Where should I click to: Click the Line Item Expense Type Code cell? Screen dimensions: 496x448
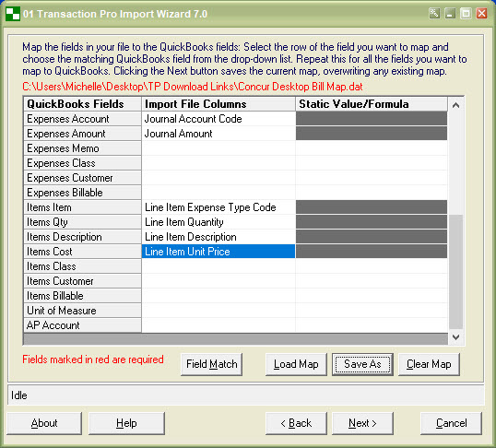click(x=218, y=207)
